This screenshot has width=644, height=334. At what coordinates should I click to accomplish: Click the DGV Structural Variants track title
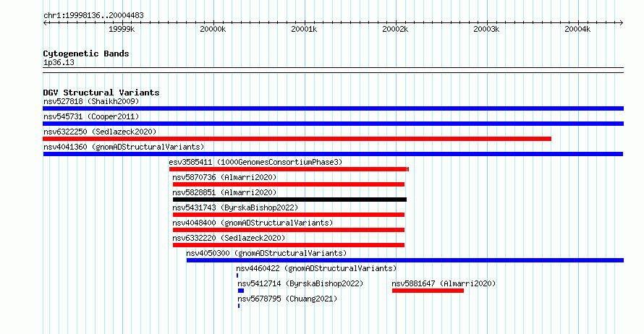101,93
